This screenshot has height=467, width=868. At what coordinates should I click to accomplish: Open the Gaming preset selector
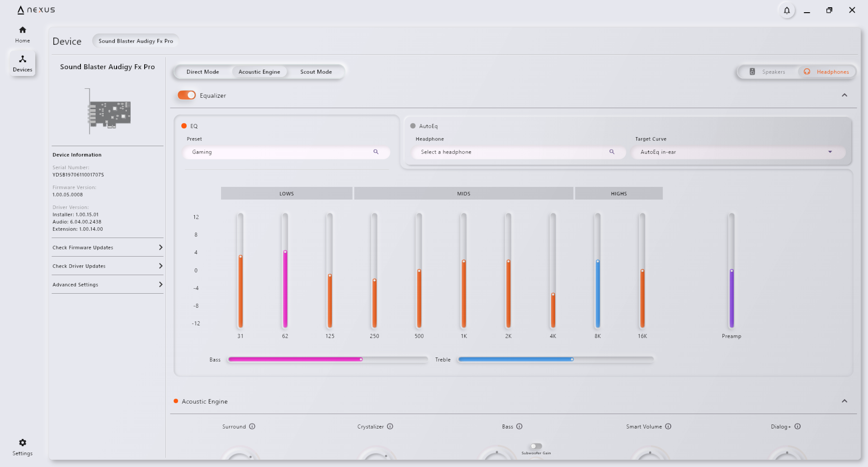point(287,152)
